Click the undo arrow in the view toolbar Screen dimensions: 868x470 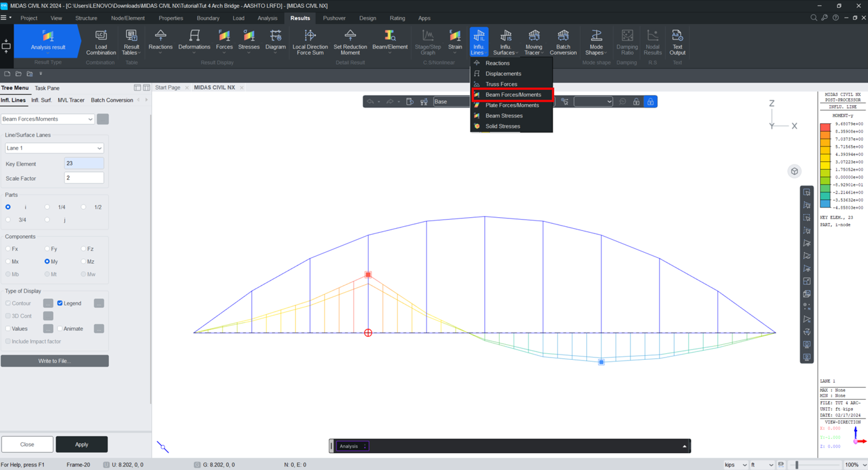[x=370, y=102]
